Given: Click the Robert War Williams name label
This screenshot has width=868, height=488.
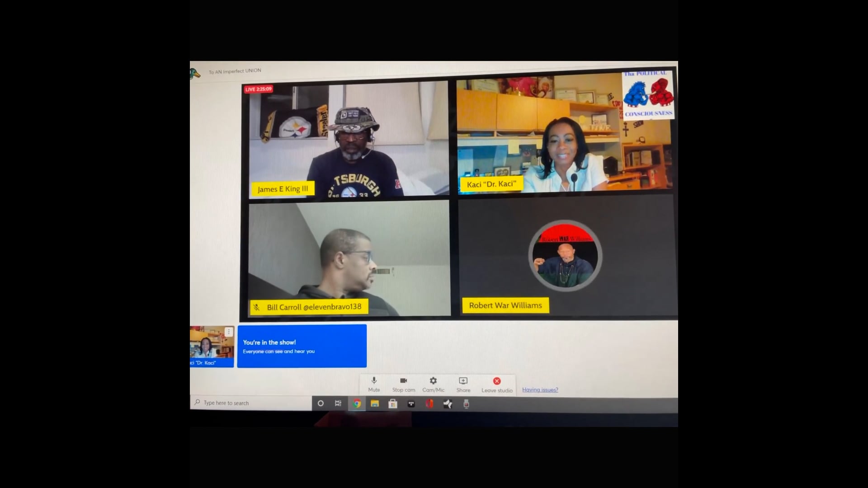Looking at the screenshot, I should coord(505,305).
